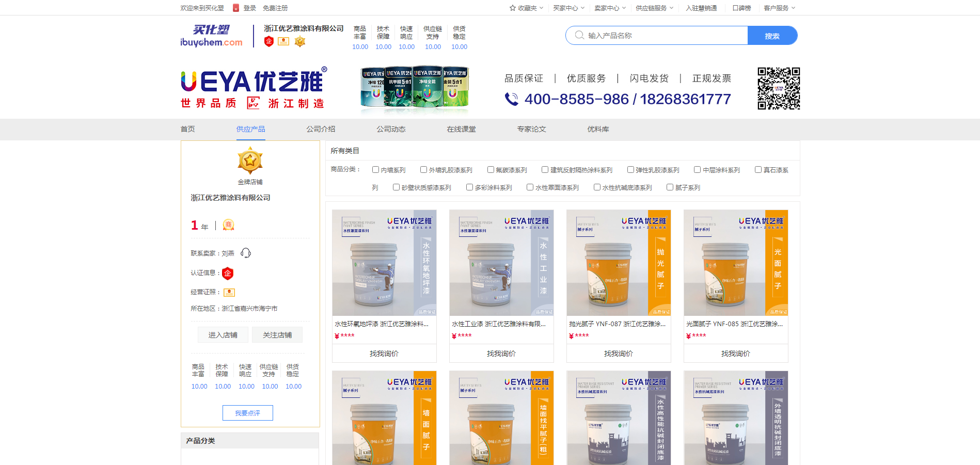Click the favorites star icon 收藏夹
Image resolution: width=980 pixels, height=465 pixels.
(x=513, y=8)
